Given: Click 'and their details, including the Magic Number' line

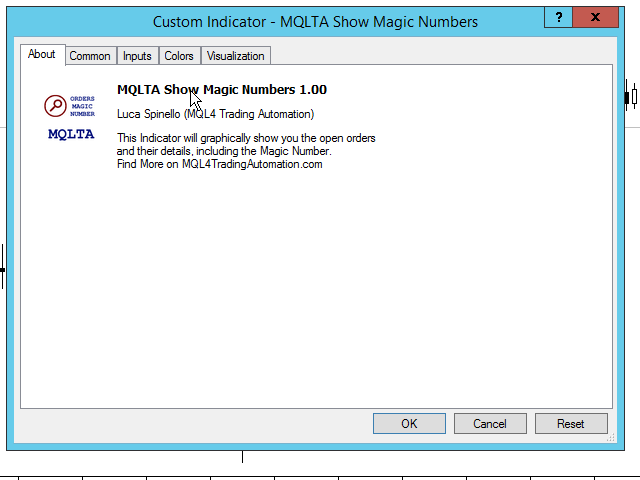Looking at the screenshot, I should (224, 151).
